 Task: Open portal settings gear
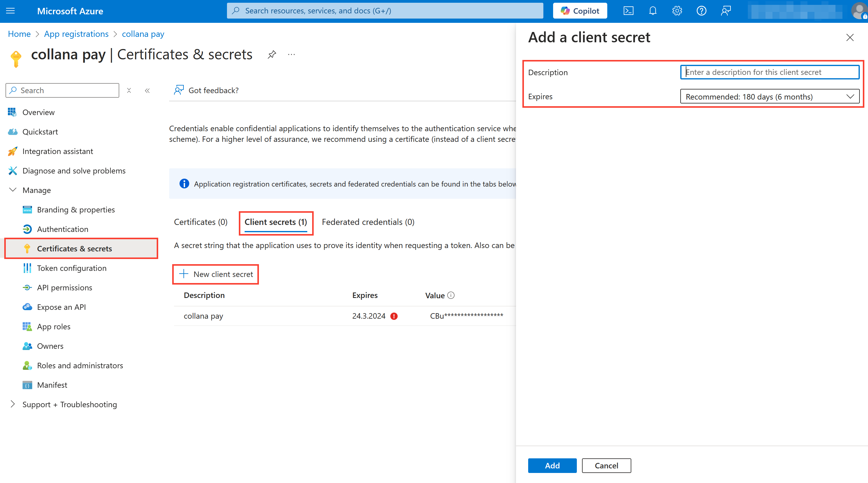click(677, 11)
